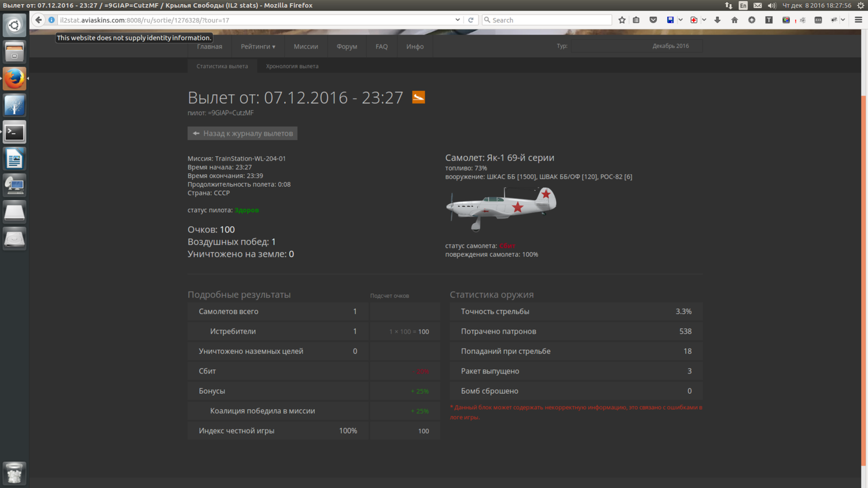Launch Terminal from the Ubuntu dock
Viewport: 868px width, 488px height.
click(14, 132)
